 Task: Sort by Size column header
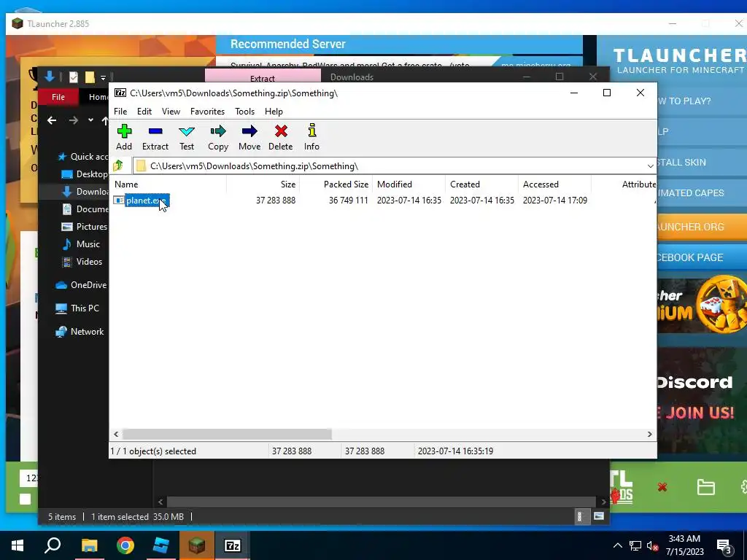tap(263, 184)
